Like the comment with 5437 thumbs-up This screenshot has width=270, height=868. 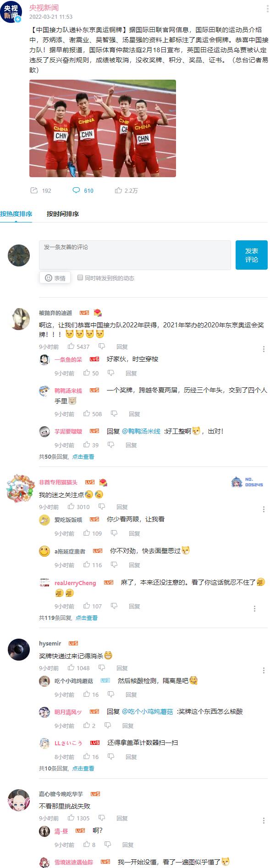pos(71,347)
